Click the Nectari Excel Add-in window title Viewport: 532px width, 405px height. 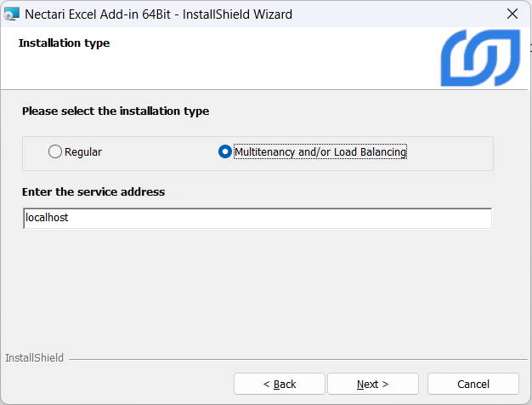(159, 14)
